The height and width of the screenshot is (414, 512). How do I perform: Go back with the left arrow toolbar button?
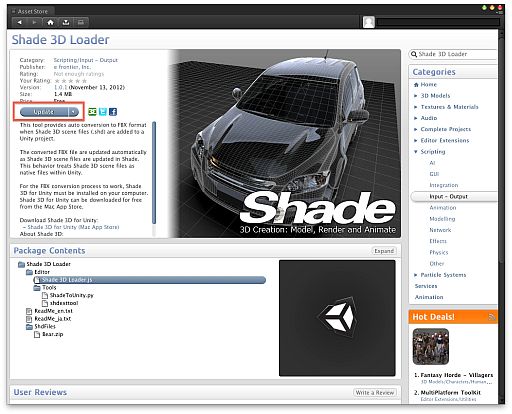coord(20,22)
